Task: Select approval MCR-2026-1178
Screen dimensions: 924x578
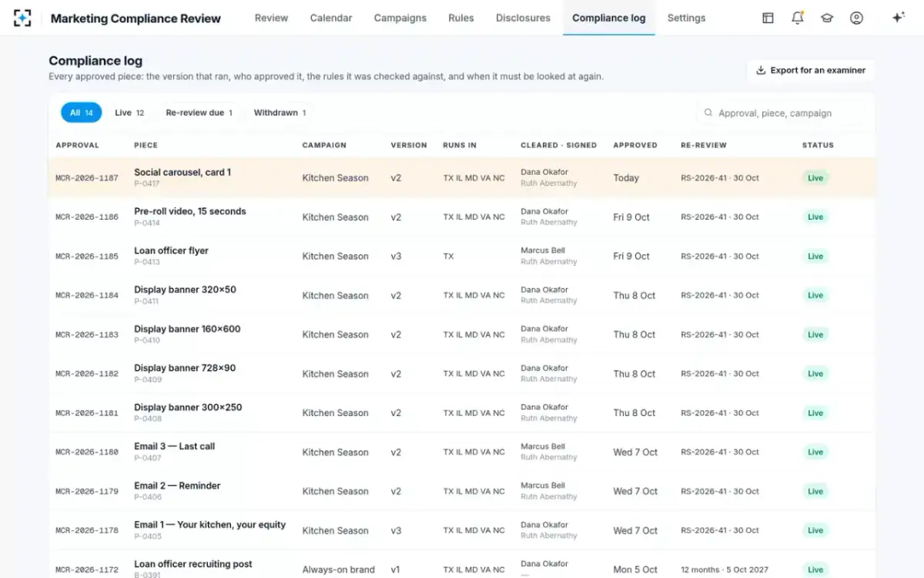Action: [x=87, y=531]
